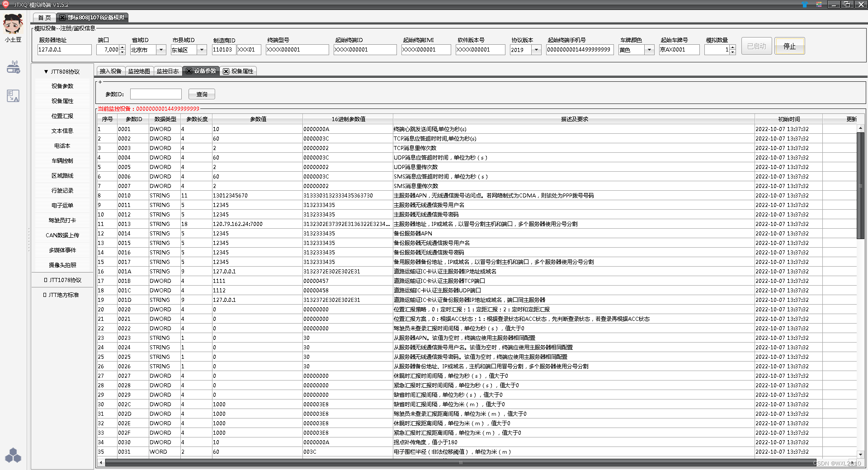This screenshot has width=868, height=470.
Task: Open 车辆控制 from the protocol sidebar
Action: point(62,160)
